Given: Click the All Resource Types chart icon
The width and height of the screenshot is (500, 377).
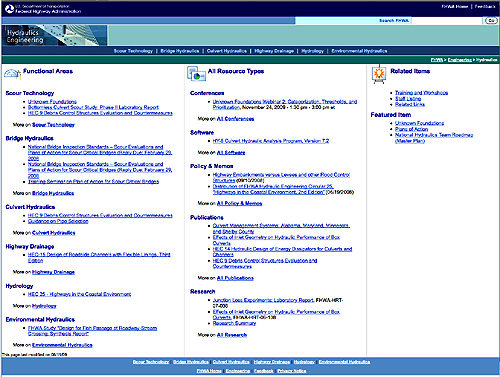Looking at the screenshot, I should pos(196,73).
